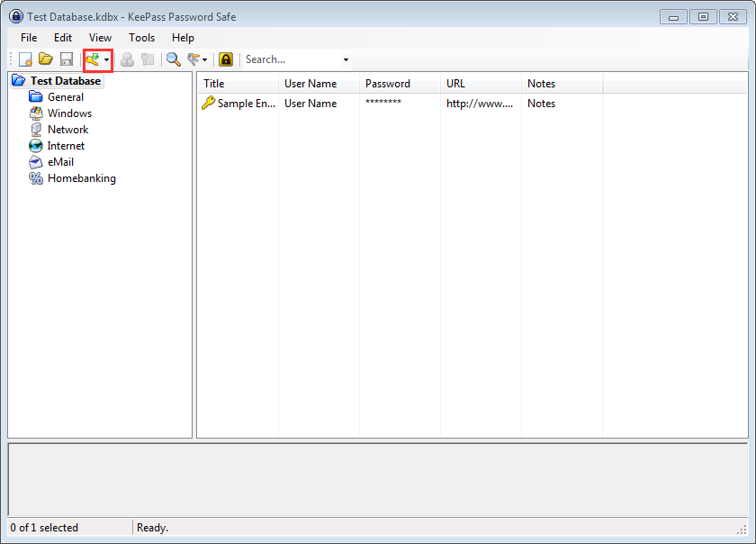Image resolution: width=756 pixels, height=544 pixels.
Task: Open the Help menu
Action: point(184,38)
